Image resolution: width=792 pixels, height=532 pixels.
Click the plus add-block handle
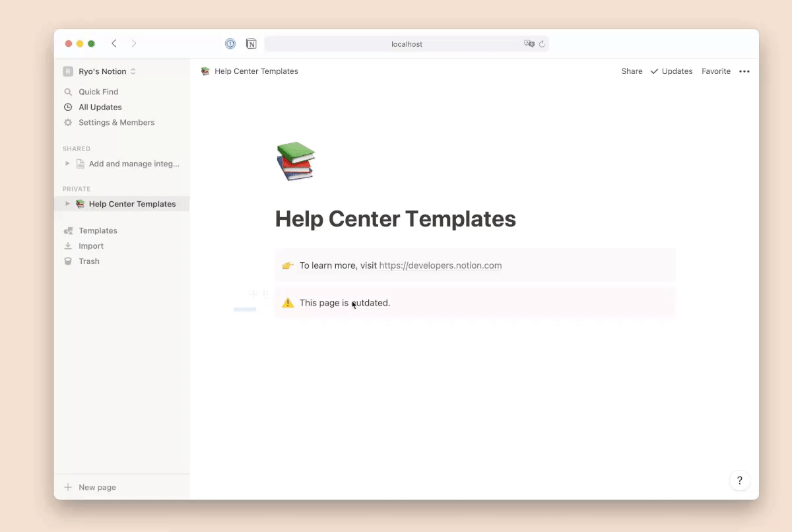pos(253,294)
